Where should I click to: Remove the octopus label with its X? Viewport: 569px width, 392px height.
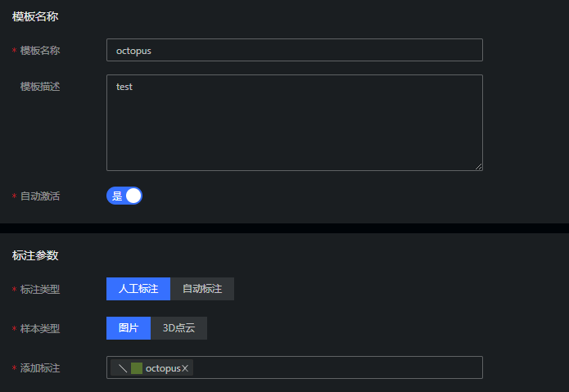185,368
